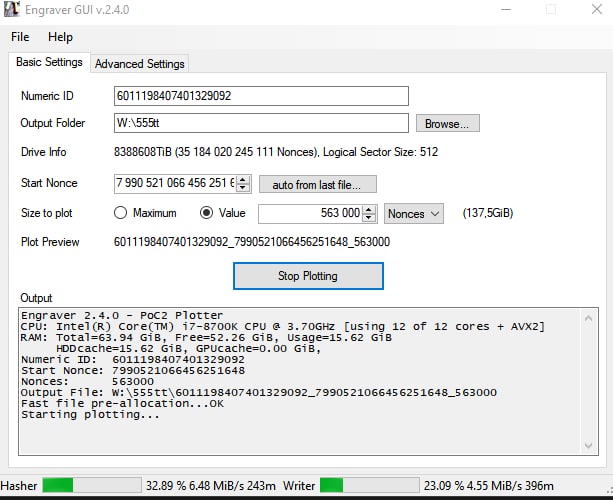Open the File menu
Image resolution: width=613 pixels, height=500 pixels.
(20, 37)
